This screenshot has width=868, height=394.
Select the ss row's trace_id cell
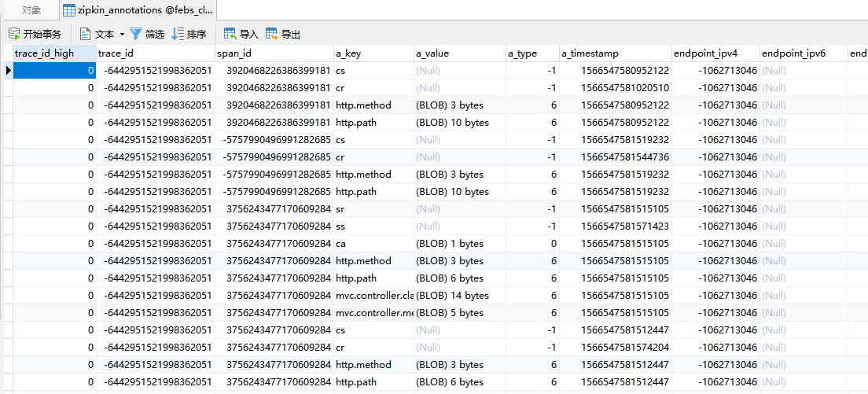point(156,226)
